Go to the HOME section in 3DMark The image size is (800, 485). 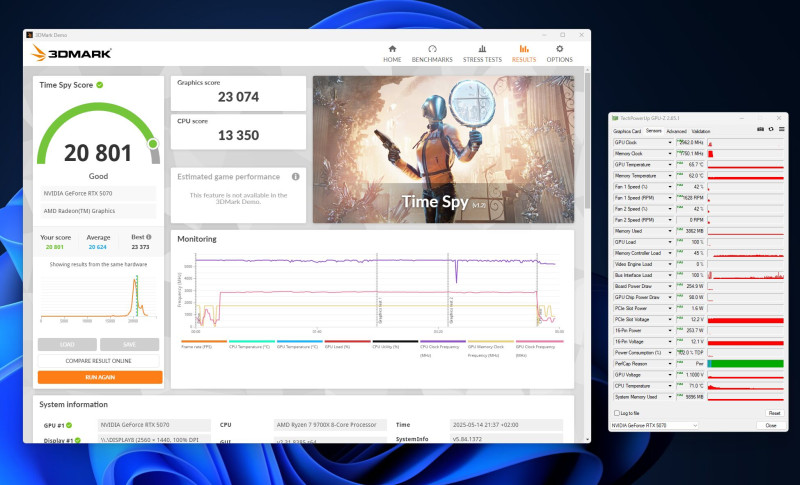click(x=392, y=53)
